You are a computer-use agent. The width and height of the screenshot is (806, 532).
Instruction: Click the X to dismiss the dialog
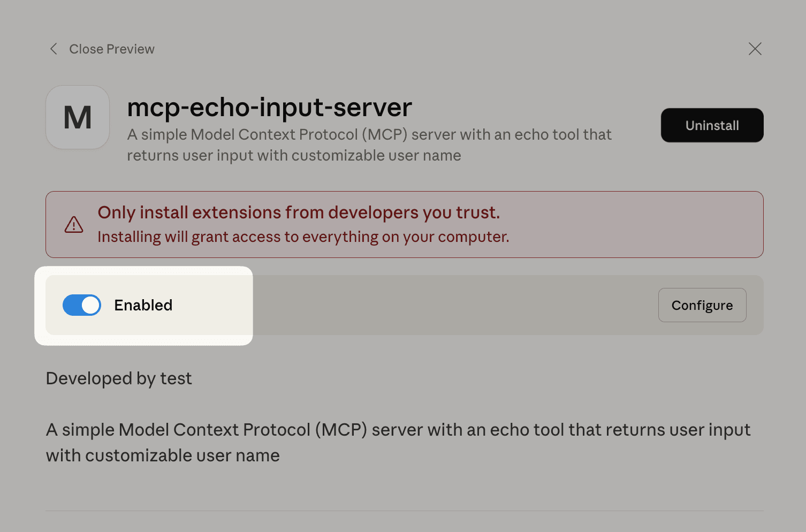tap(755, 49)
